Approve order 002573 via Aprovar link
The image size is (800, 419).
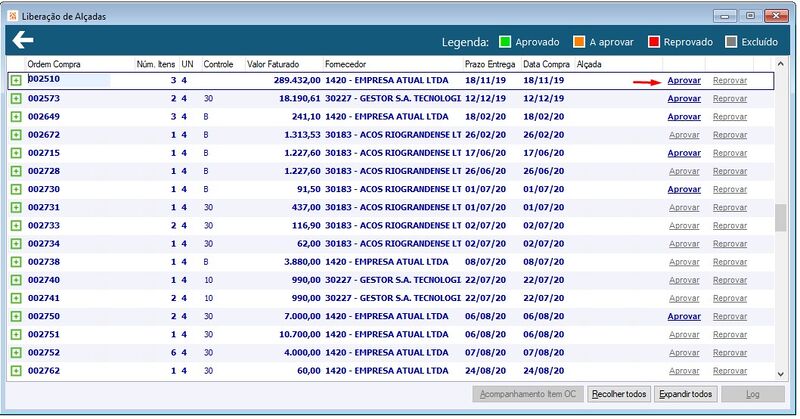tap(684, 98)
